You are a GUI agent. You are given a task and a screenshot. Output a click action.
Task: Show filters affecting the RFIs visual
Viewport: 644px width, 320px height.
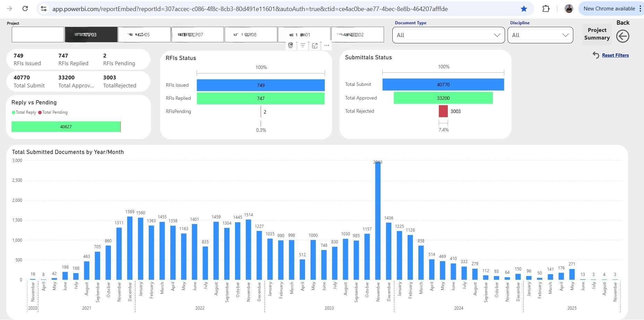click(x=303, y=45)
